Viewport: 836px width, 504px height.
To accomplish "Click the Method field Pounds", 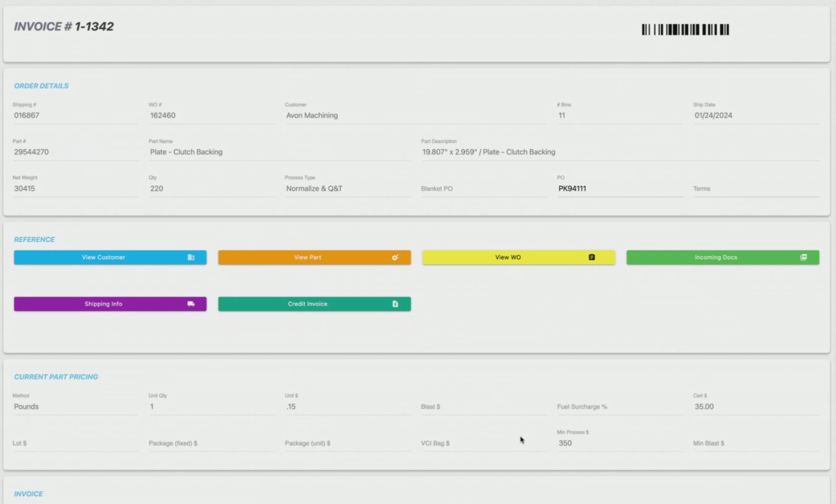I will coord(75,407).
